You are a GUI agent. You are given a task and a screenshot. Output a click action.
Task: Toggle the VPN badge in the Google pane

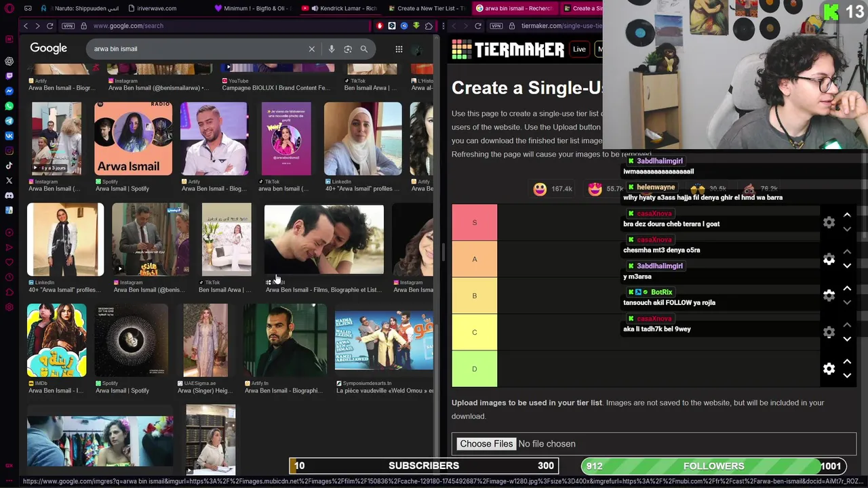pyautogui.click(x=67, y=26)
